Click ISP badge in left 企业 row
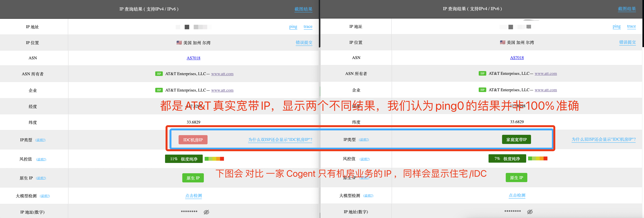Viewport: 644px width, 218px height. [159, 90]
